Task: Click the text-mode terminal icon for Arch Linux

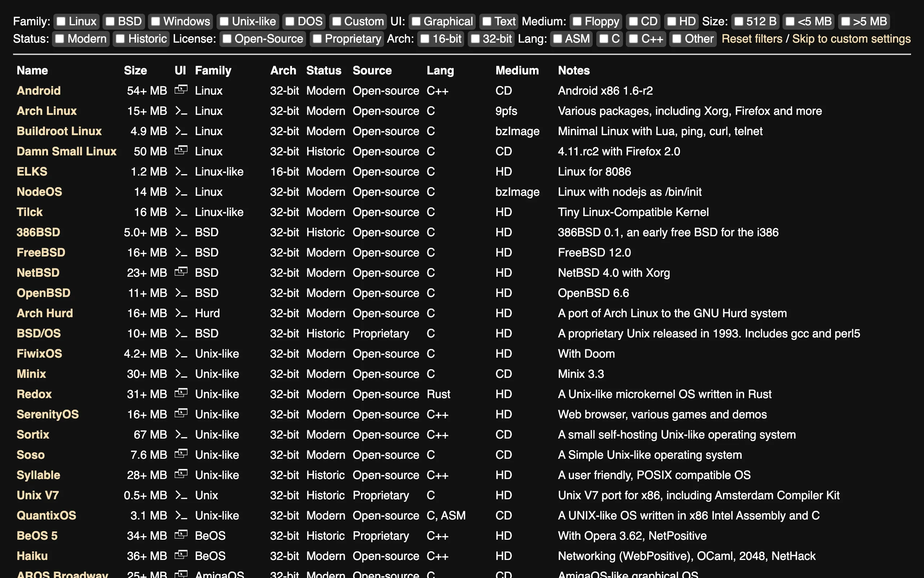Action: [x=181, y=111]
